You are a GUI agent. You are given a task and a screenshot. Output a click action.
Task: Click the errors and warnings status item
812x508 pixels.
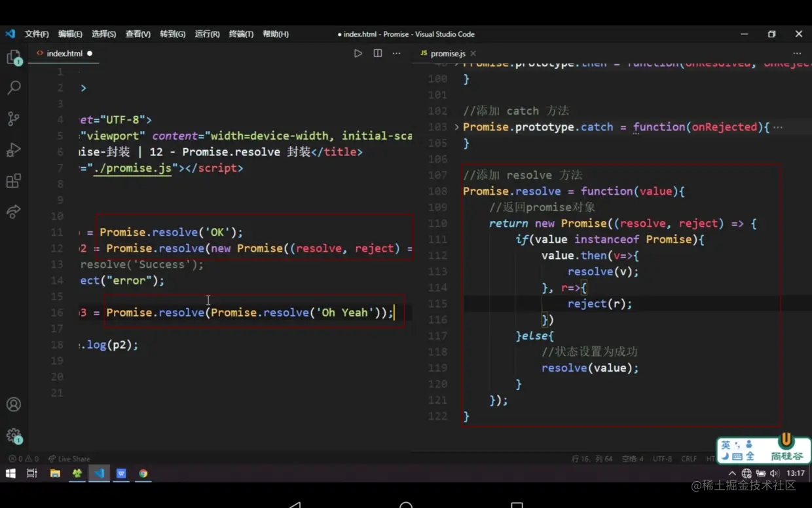click(24, 459)
